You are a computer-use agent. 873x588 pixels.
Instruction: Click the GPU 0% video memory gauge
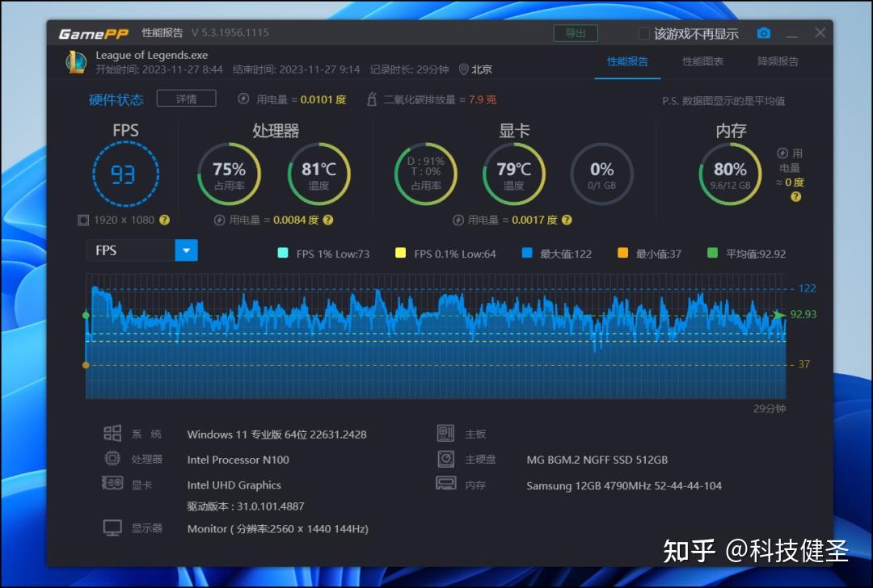[602, 174]
